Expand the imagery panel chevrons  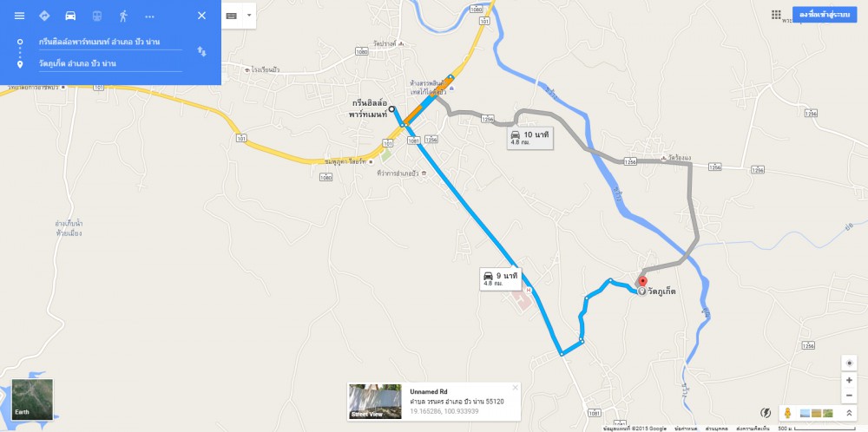[x=849, y=413]
